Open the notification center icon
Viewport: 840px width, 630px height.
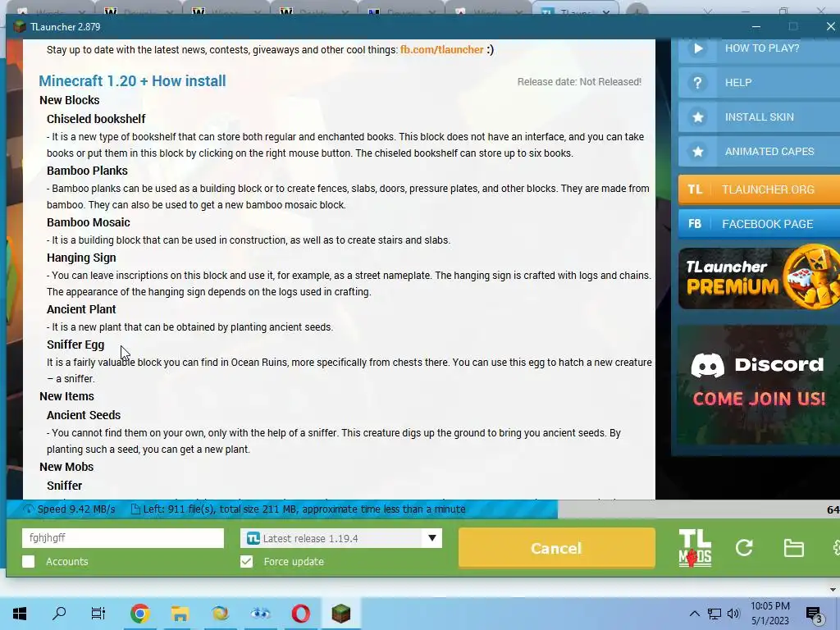(815, 614)
